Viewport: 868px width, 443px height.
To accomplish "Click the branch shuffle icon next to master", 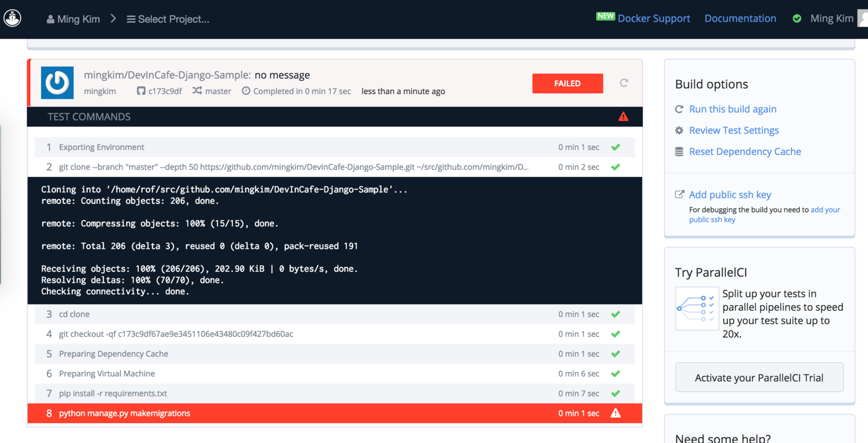I will pyautogui.click(x=197, y=91).
